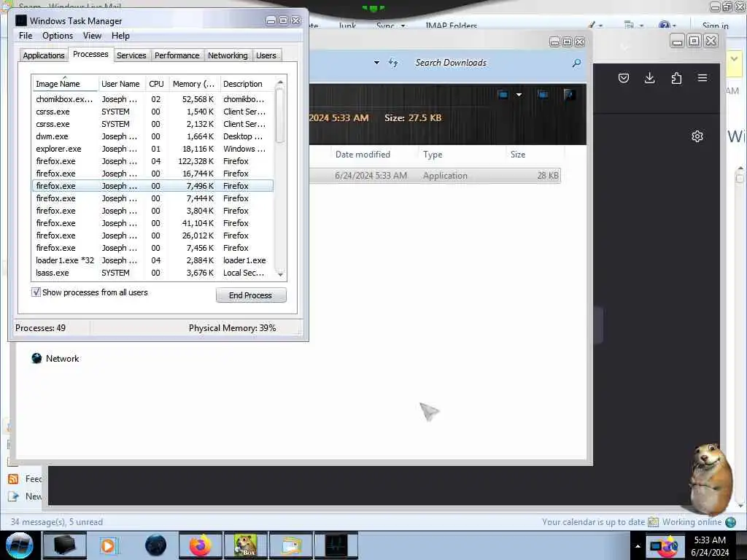747x560 pixels.
Task: Show hidden system tray icons arrow
Action: coord(638,546)
